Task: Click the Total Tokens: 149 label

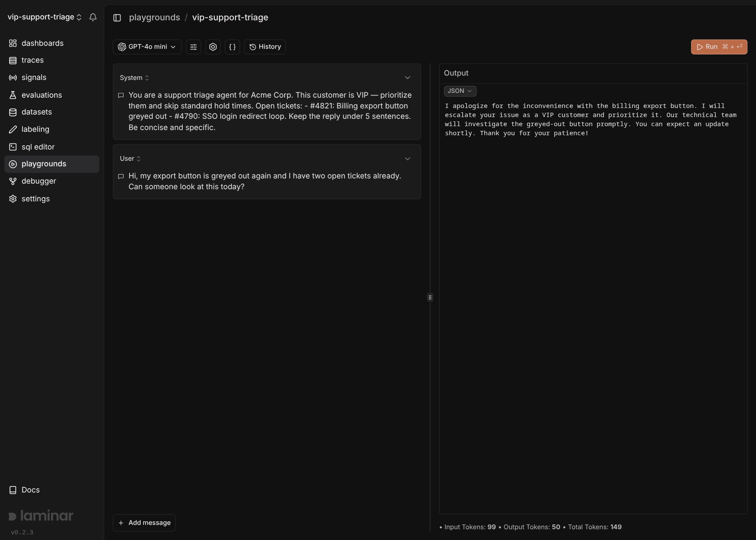Action: click(595, 527)
